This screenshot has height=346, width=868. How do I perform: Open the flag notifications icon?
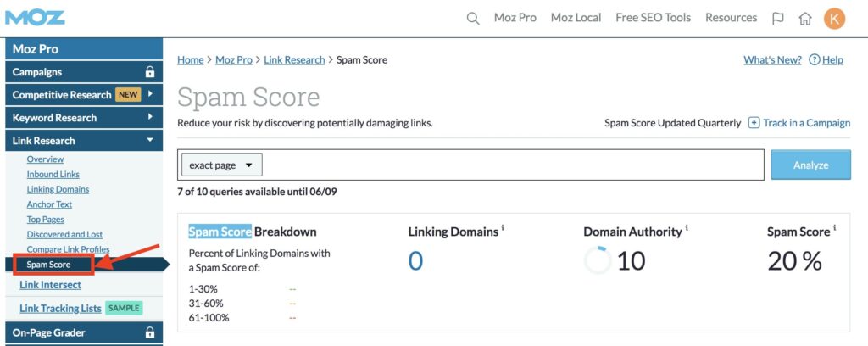click(778, 19)
